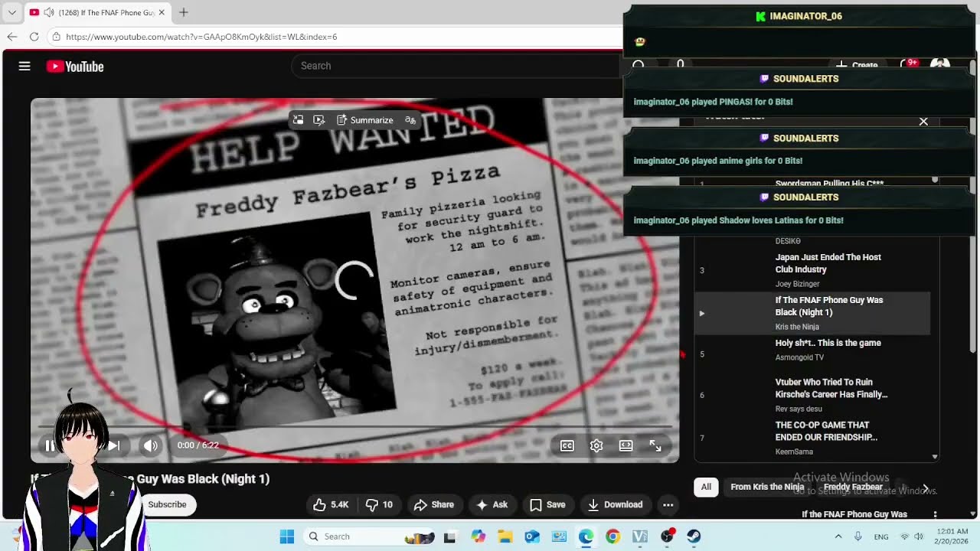Subscribe to the channel
The height and width of the screenshot is (551, 980).
point(167,504)
